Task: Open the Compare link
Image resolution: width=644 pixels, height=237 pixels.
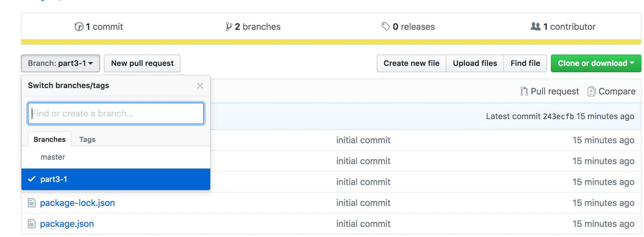Action: coord(612,91)
